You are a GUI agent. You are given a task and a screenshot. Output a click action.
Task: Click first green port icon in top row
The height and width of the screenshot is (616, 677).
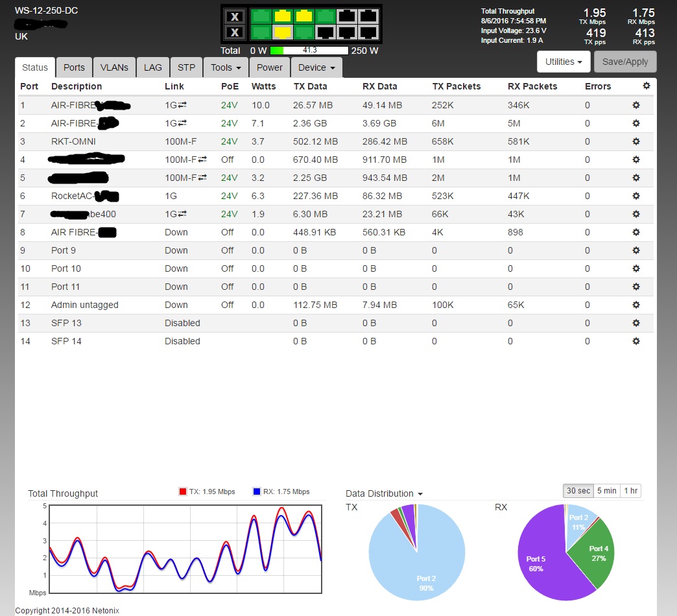pos(261,17)
